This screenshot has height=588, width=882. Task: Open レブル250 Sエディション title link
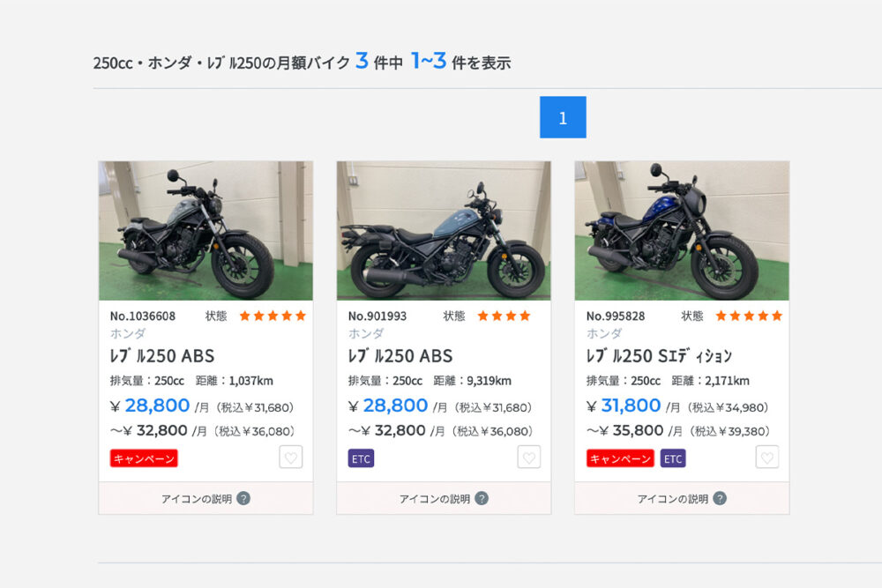pos(659,356)
